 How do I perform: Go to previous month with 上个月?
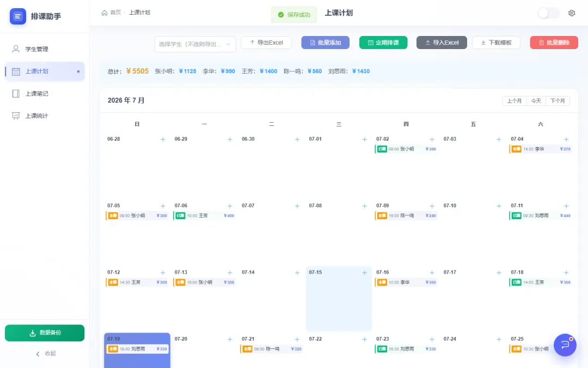[514, 101]
